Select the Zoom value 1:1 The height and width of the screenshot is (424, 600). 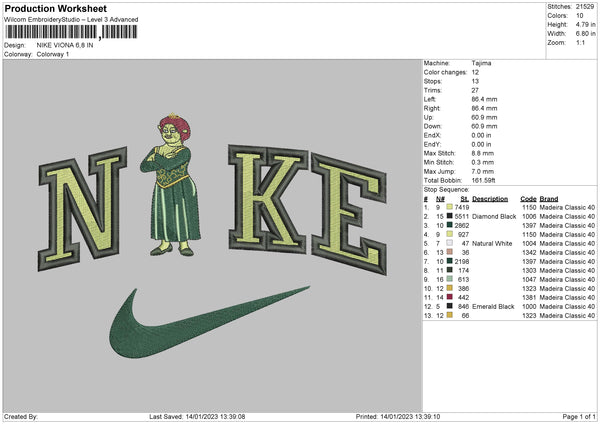point(580,42)
